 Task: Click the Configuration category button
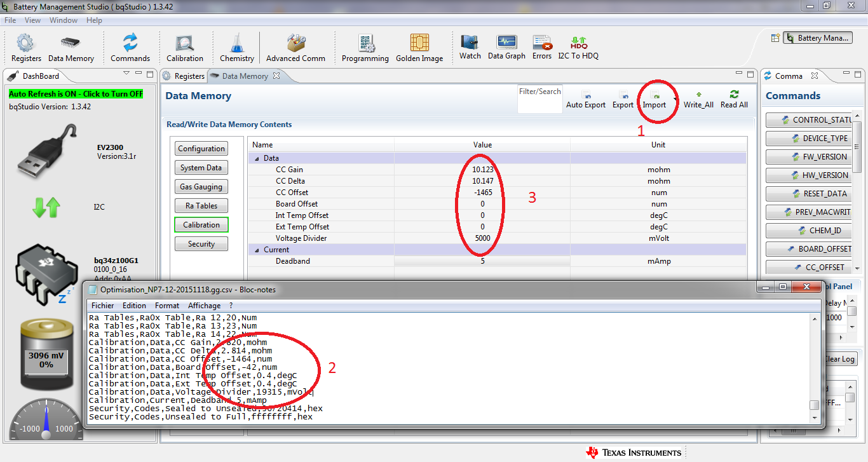tap(201, 149)
